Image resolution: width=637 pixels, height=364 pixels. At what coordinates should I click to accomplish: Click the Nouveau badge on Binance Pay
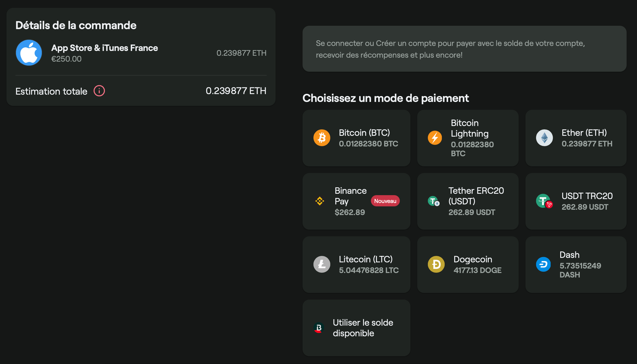coord(385,201)
